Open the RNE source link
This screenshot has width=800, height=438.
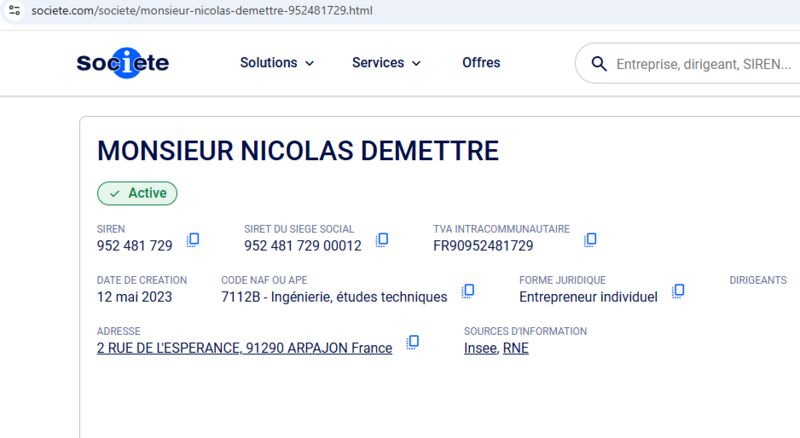tap(515, 348)
